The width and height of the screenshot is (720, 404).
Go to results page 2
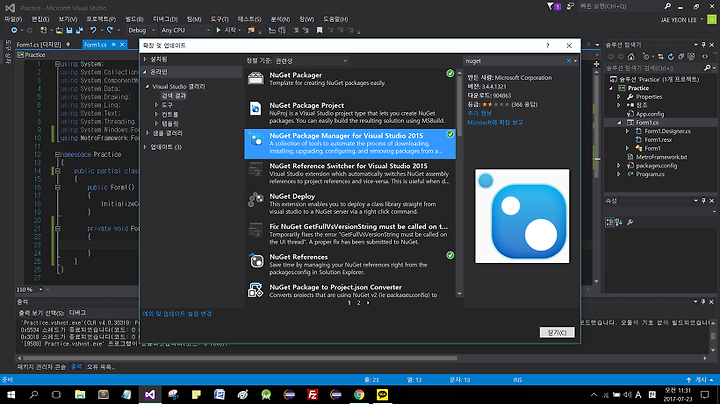[x=358, y=303]
